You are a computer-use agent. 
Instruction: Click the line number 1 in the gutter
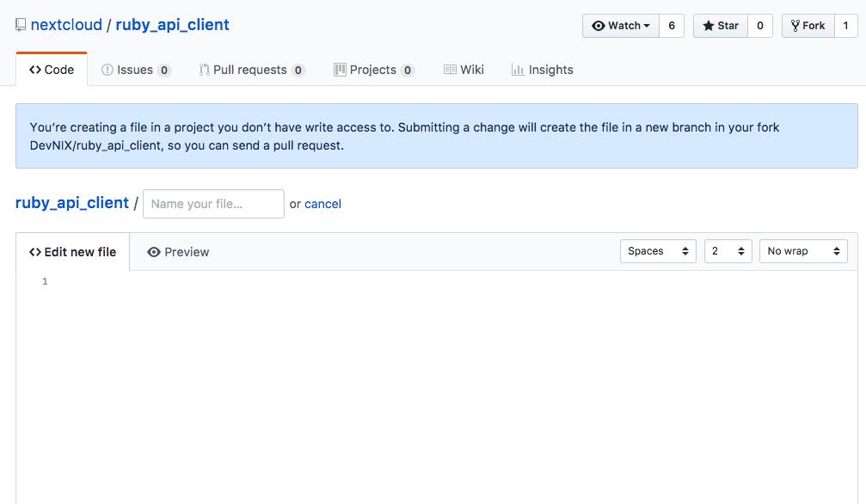coord(45,281)
